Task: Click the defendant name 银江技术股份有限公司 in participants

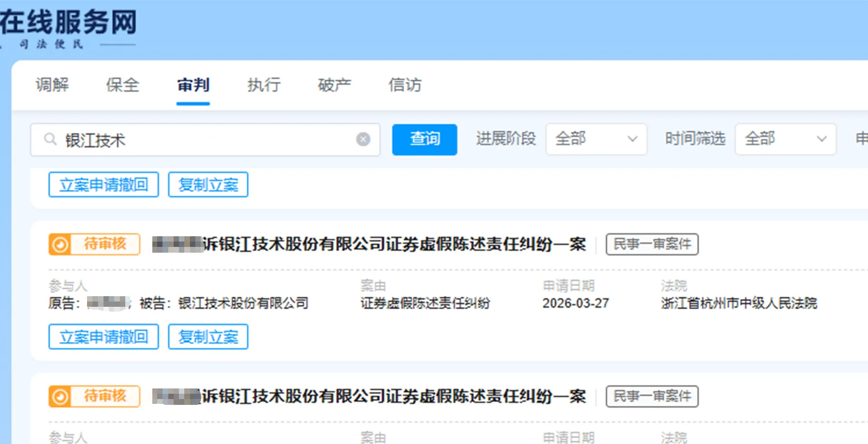Action: coord(241,303)
